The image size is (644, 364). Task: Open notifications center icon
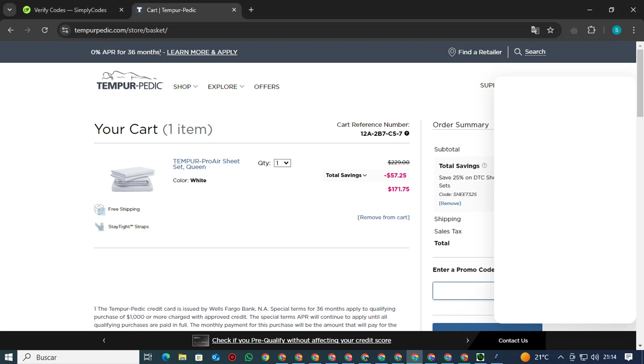click(629, 357)
